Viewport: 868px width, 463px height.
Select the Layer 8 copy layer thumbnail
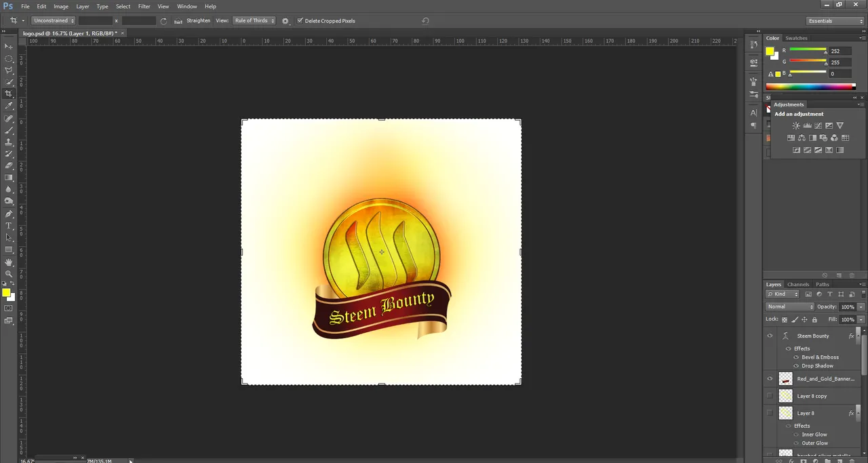(786, 396)
